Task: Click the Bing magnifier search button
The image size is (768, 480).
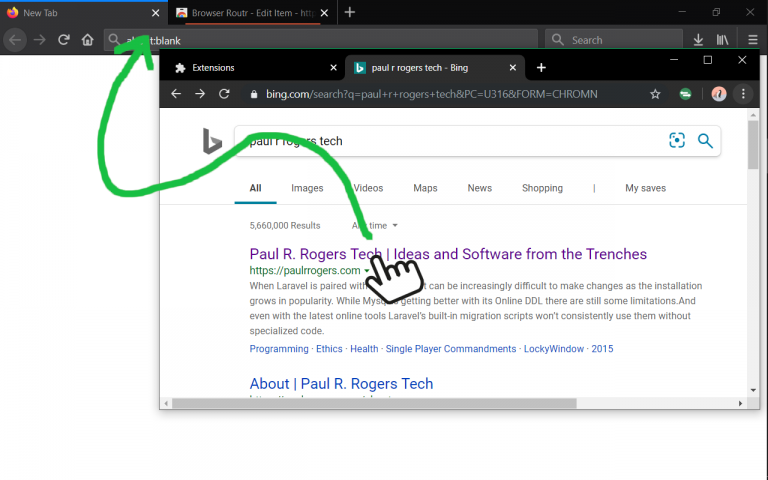Action: (705, 141)
